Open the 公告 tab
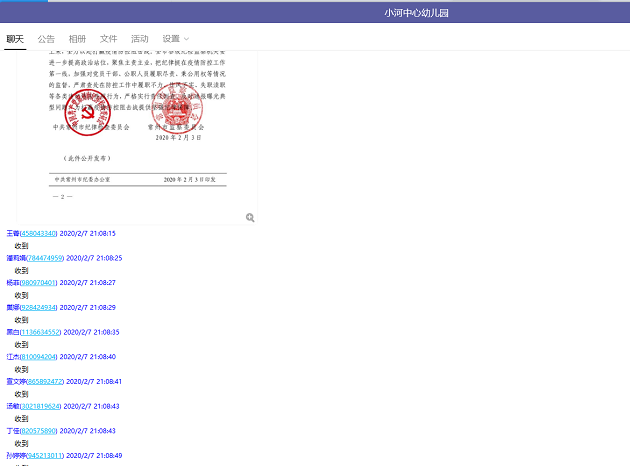630x466 pixels. tap(46, 39)
